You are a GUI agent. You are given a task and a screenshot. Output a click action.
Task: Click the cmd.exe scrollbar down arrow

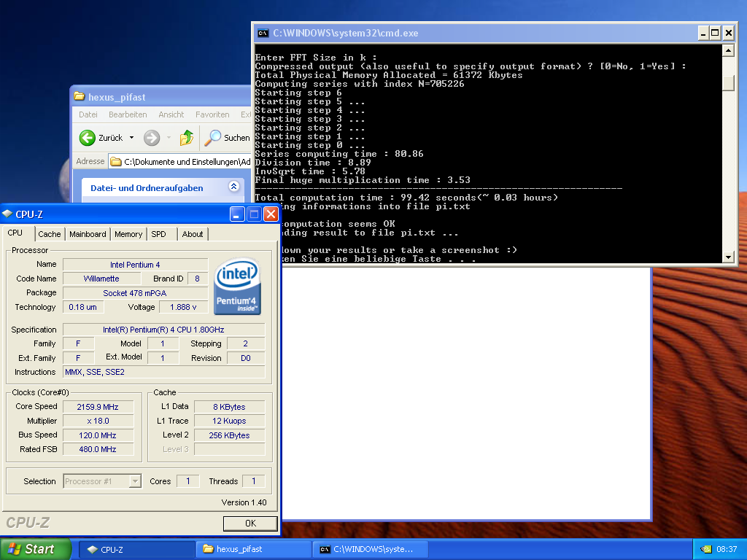click(x=729, y=257)
